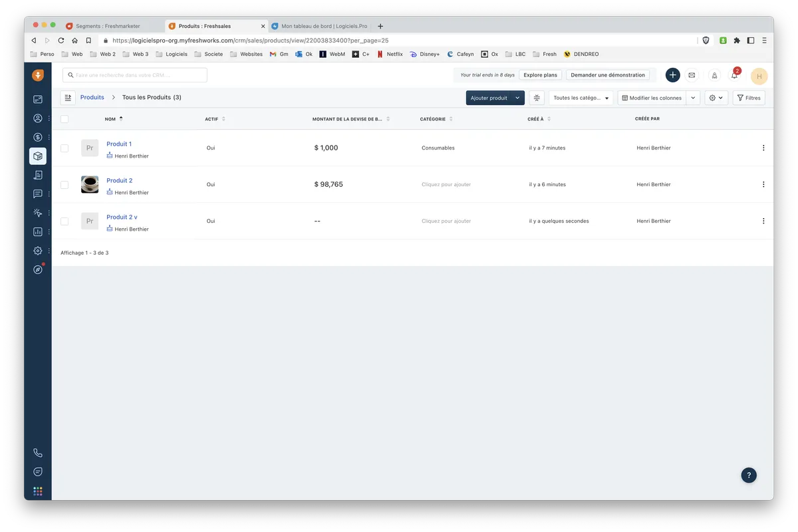Open the Campaigns sidebar icon below Products

coord(38,175)
